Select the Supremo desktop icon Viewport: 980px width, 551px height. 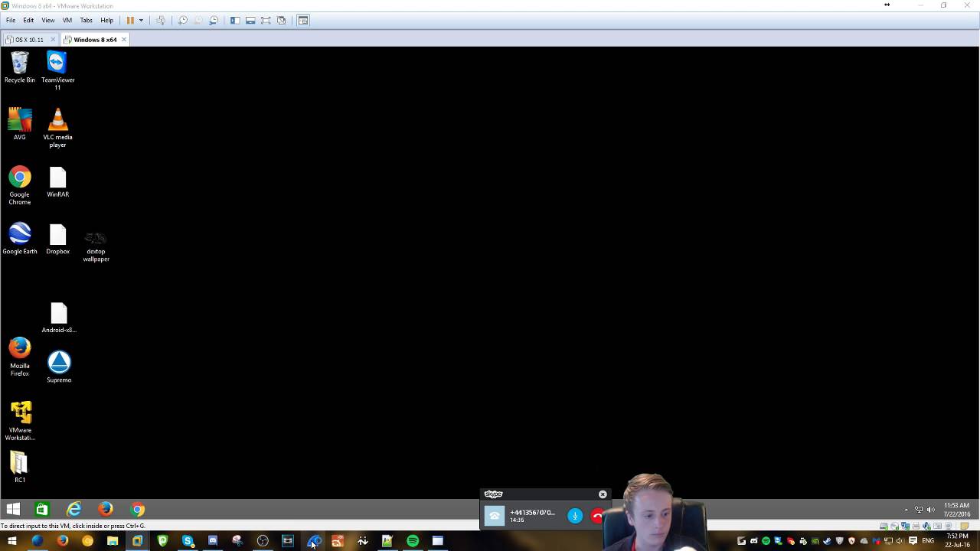(x=59, y=367)
